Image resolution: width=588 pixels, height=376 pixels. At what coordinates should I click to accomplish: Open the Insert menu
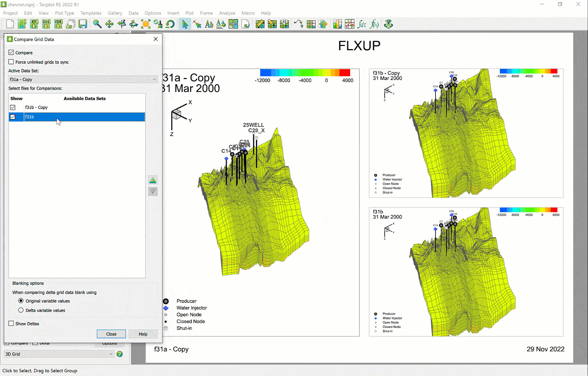173,13
